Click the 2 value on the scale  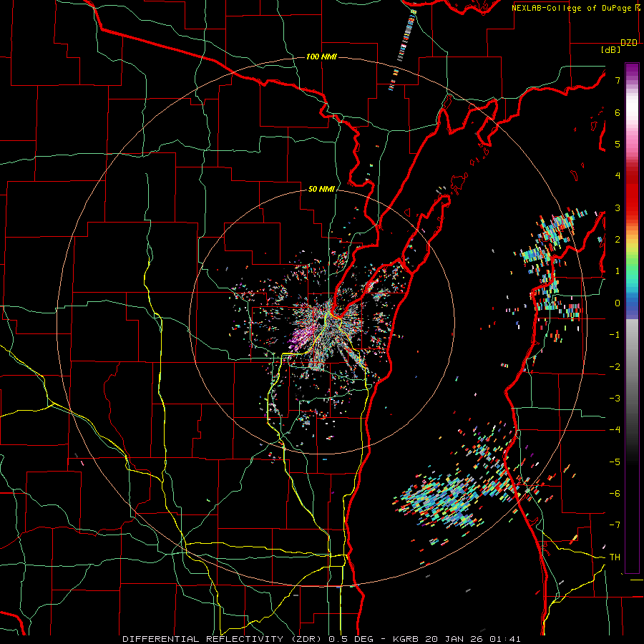(x=618, y=240)
